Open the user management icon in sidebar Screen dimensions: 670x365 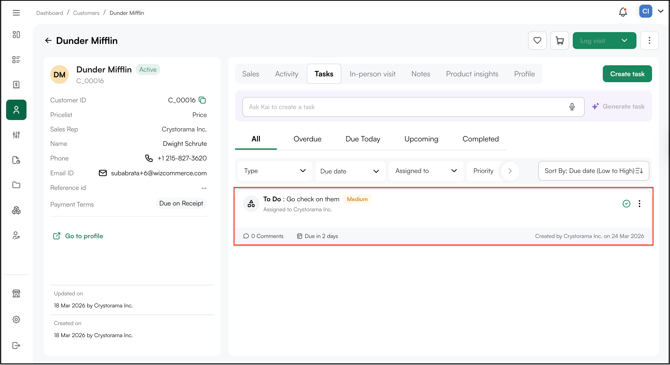pos(16,235)
